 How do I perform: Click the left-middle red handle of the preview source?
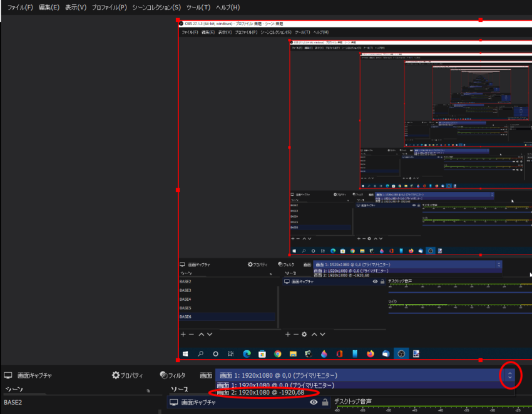tap(178, 190)
